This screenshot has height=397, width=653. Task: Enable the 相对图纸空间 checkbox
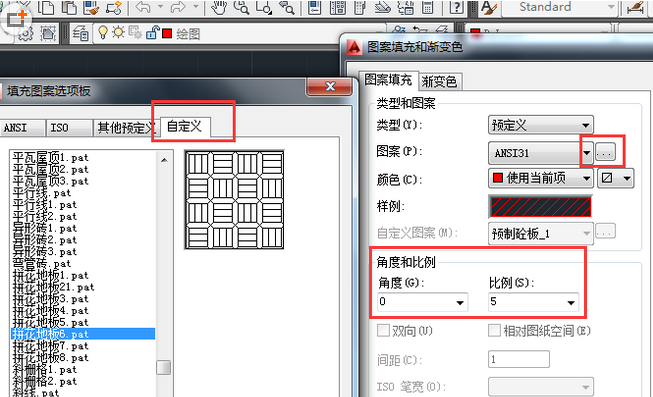click(x=494, y=331)
